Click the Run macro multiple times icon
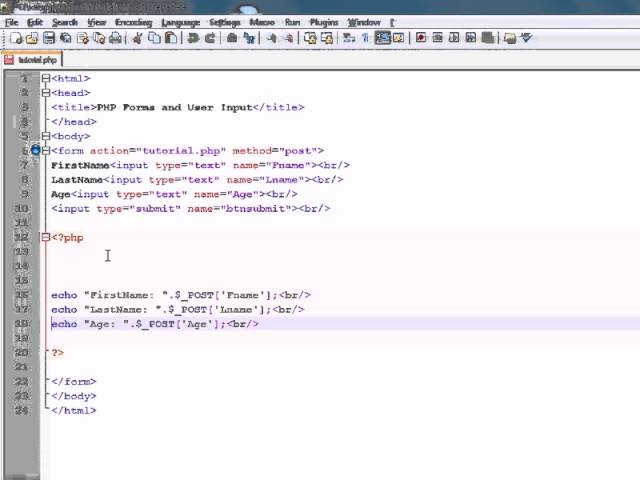The image size is (640, 480). (471, 38)
